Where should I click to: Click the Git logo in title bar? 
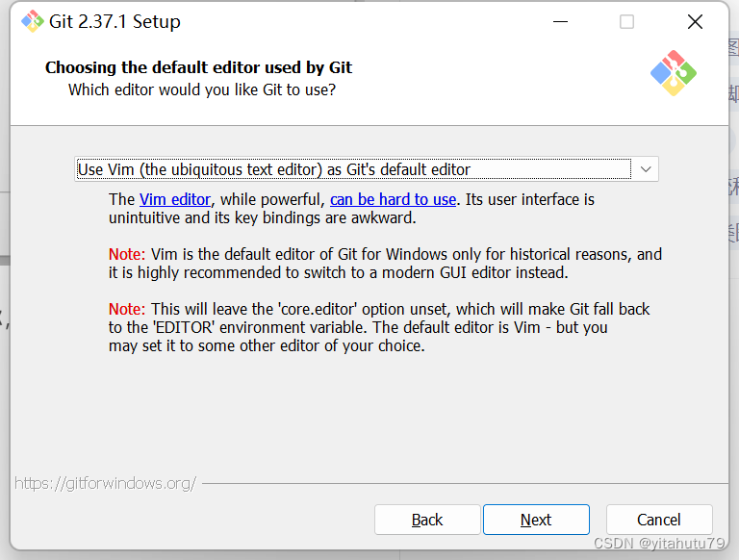33,21
